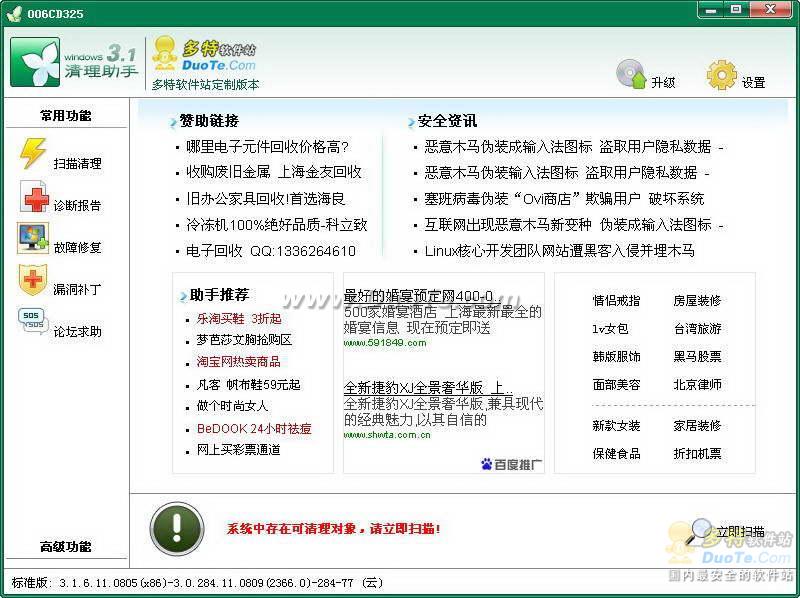Click the magnifier 立即扫描 icon
Viewport: 800px width, 598px height.
[698, 531]
